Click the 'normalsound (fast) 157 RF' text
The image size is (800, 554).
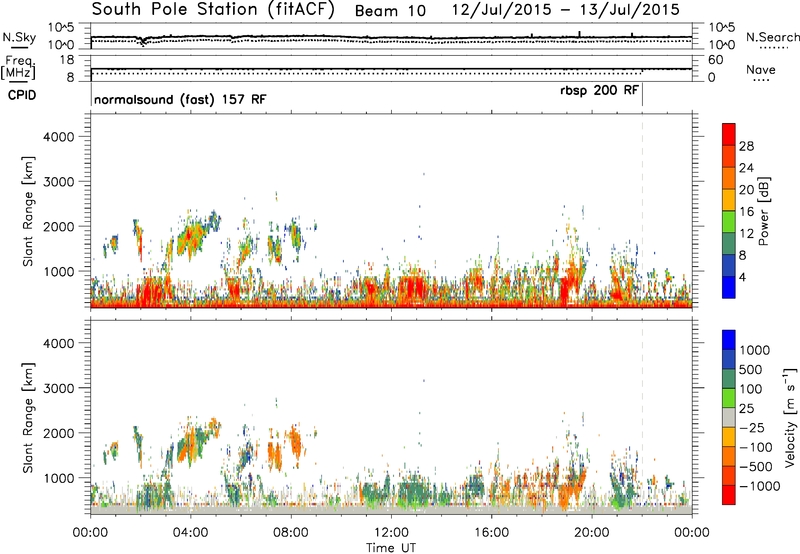(180, 99)
